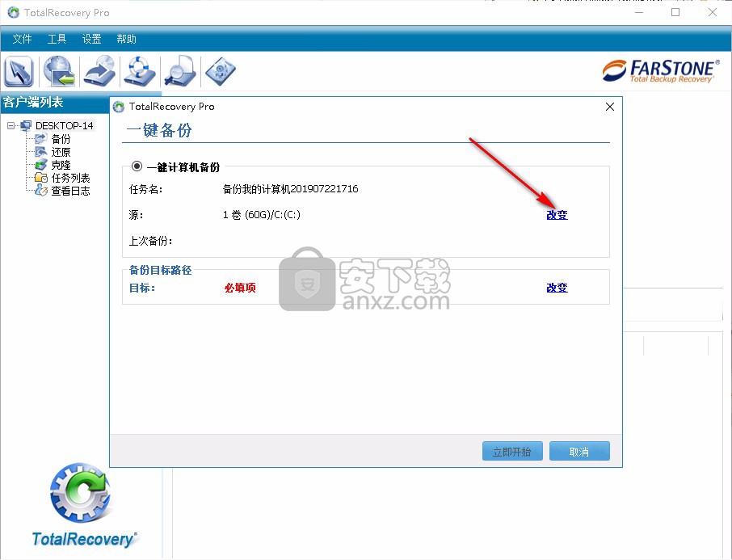732x560 pixels.
Task: Click the 上次备份 label
Action: click(151, 241)
